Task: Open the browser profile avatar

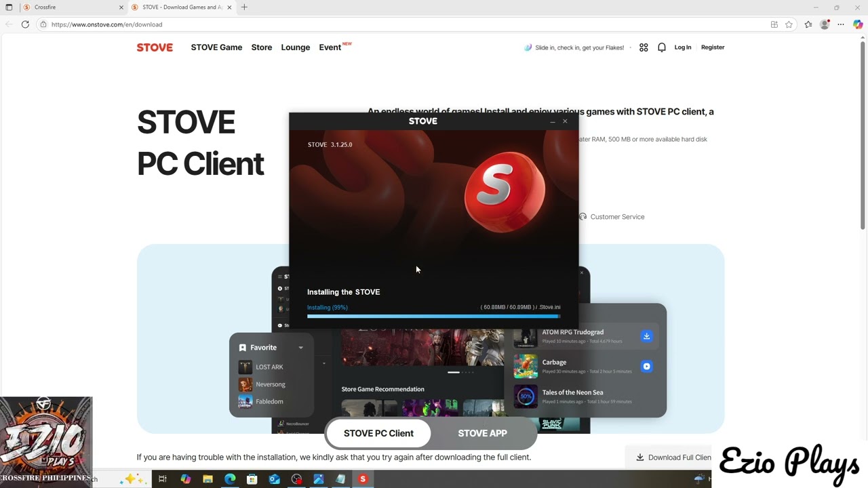Action: 825,24
